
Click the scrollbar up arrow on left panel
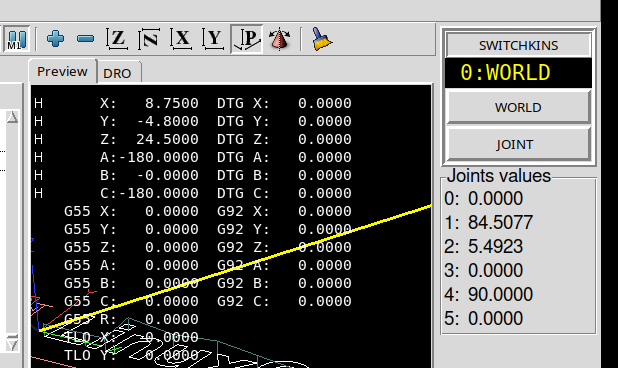tap(12, 117)
